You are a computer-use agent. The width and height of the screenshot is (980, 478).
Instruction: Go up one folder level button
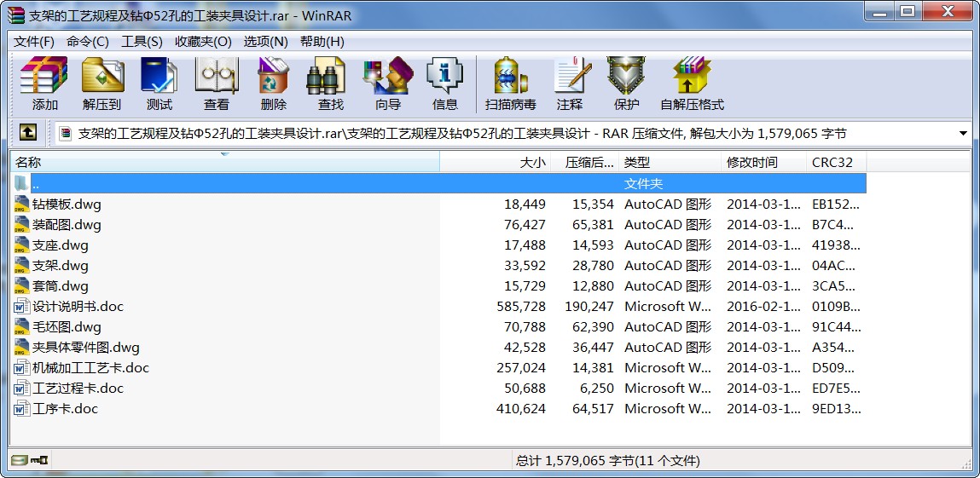(27, 132)
